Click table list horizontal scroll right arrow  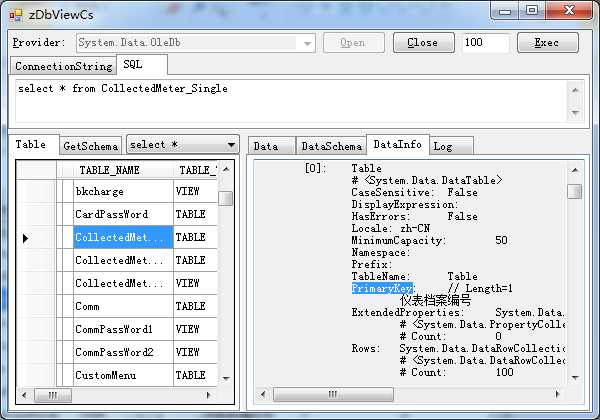tap(209, 395)
